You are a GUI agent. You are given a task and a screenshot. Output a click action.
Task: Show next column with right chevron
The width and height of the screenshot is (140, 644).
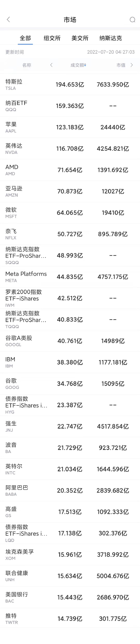coord(132,65)
